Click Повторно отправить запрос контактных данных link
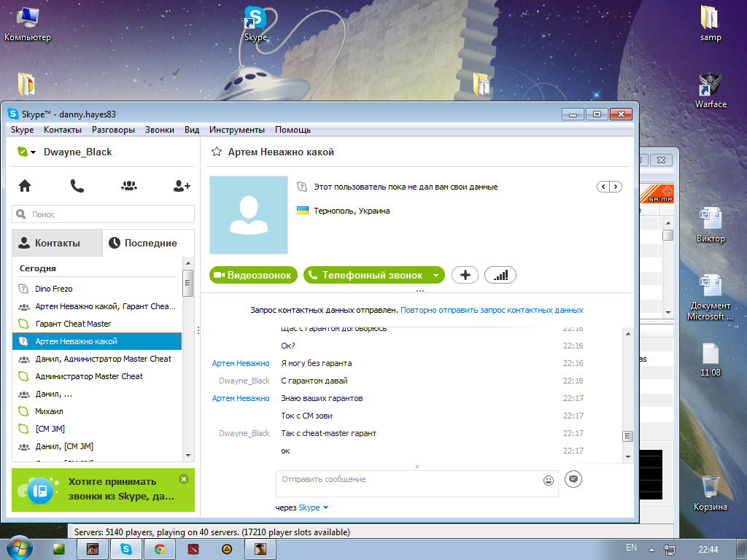 click(492, 310)
